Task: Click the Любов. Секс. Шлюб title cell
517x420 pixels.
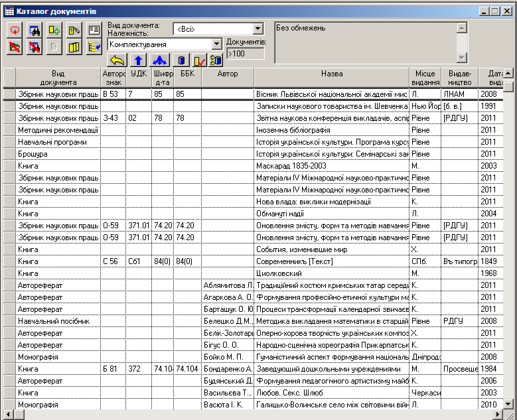Action: pos(332,393)
